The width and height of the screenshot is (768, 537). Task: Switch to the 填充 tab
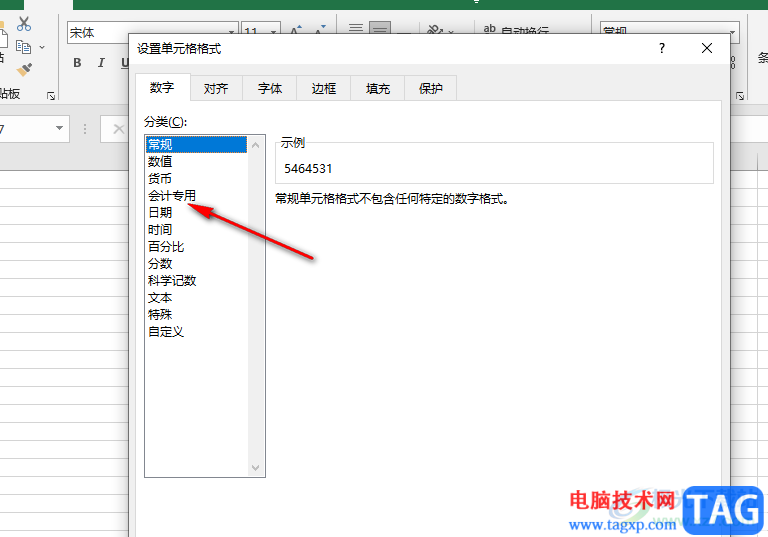[378, 89]
